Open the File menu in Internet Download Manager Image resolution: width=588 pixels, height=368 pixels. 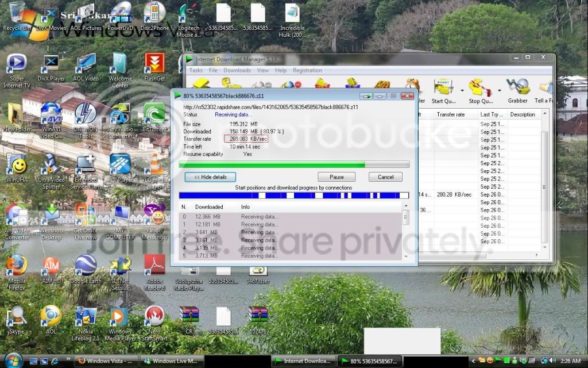(x=213, y=70)
